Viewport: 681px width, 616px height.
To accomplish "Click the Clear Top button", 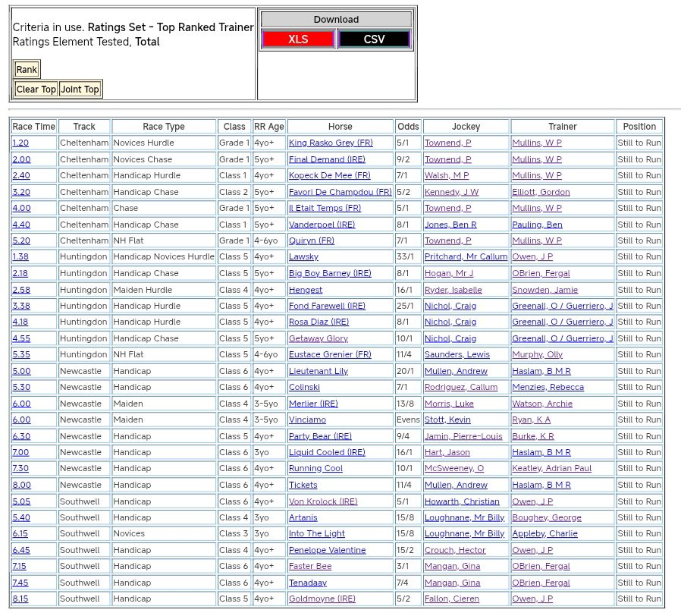I will tap(36, 90).
